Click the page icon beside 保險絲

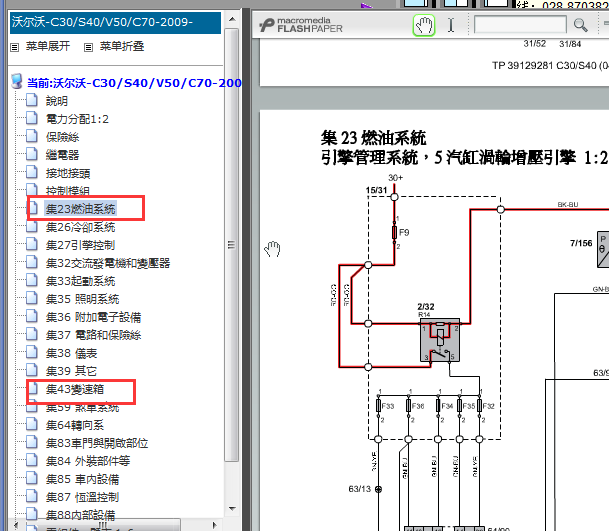click(x=32, y=136)
